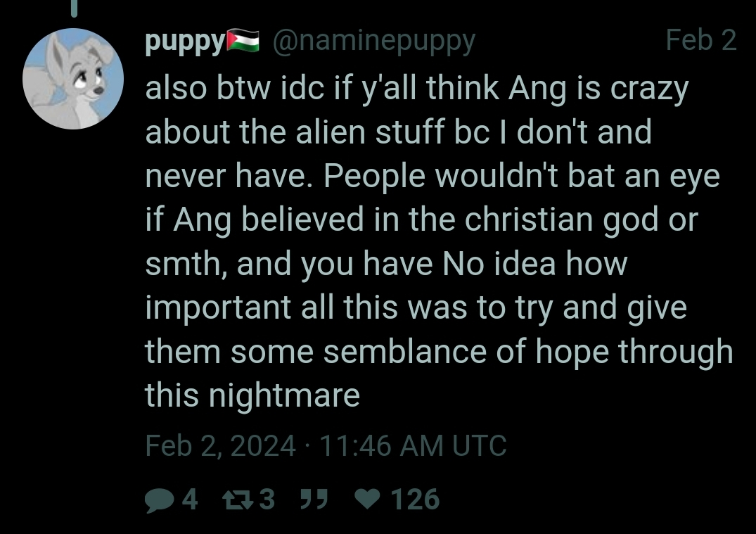Click the like count 126

click(415, 499)
